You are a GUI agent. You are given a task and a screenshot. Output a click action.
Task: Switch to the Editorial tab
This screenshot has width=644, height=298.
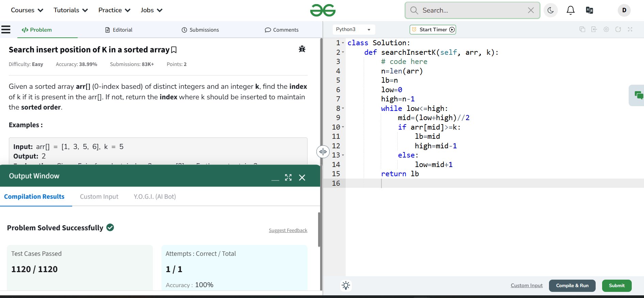point(119,30)
